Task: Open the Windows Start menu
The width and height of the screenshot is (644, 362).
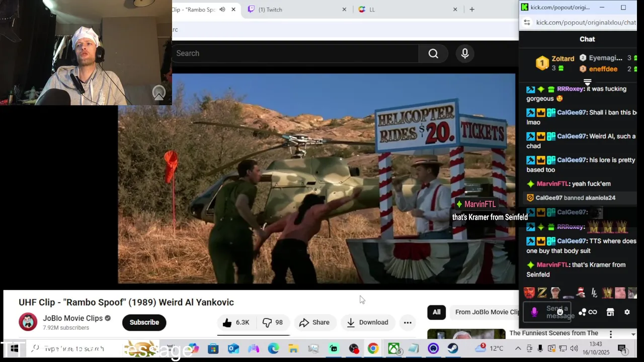Action: point(14,348)
